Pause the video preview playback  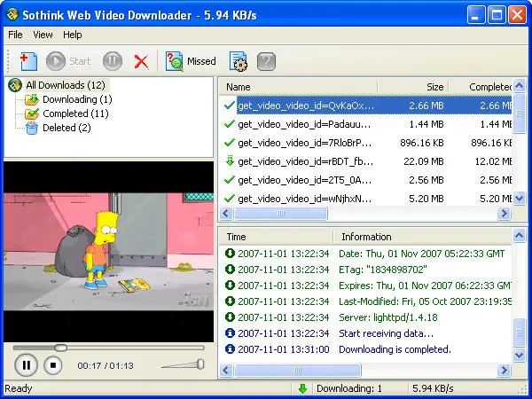click(26, 364)
